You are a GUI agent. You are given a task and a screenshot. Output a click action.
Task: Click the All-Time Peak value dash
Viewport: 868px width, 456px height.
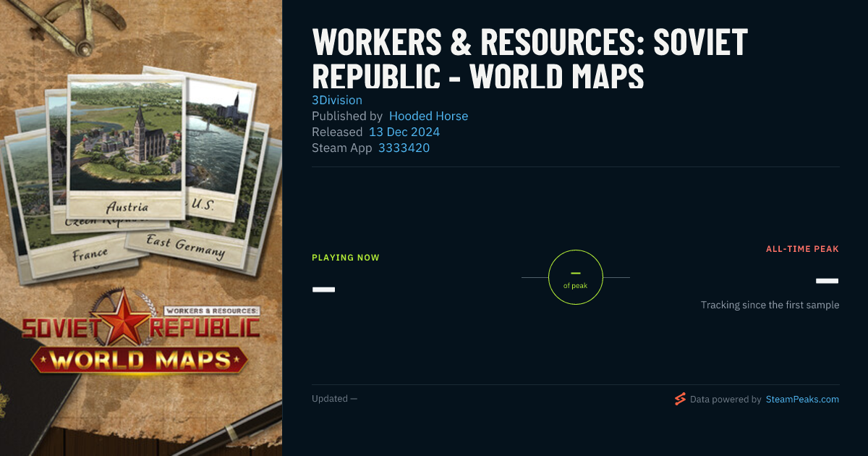tap(827, 281)
